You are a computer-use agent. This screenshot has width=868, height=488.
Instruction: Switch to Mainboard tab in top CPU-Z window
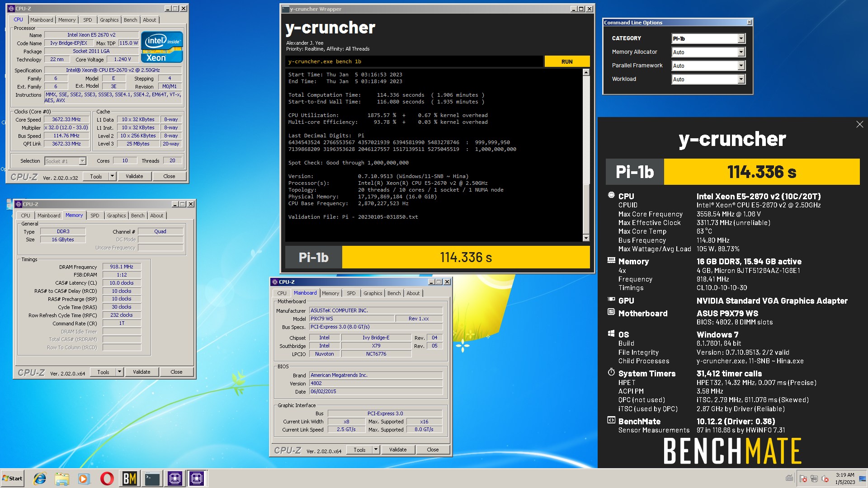[42, 20]
